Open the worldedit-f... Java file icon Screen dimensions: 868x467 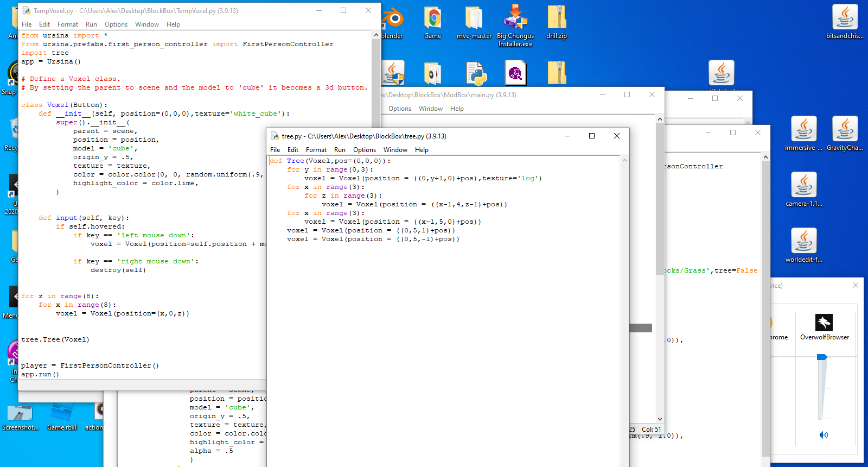coord(803,245)
